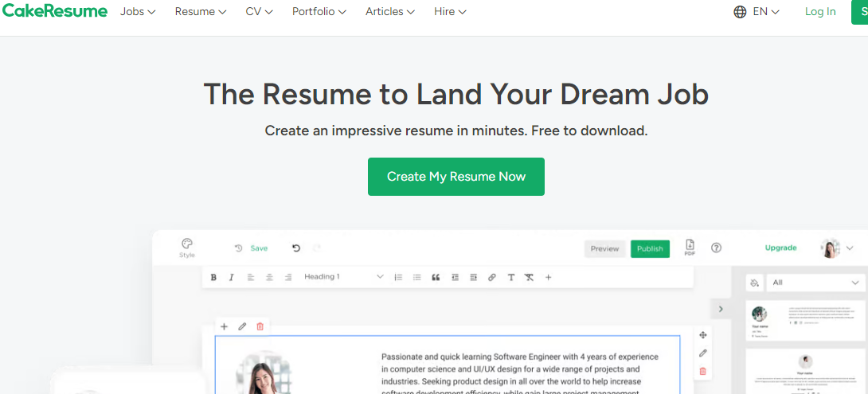Click the red trash icon above resume block
The image size is (868, 394).
click(260, 326)
